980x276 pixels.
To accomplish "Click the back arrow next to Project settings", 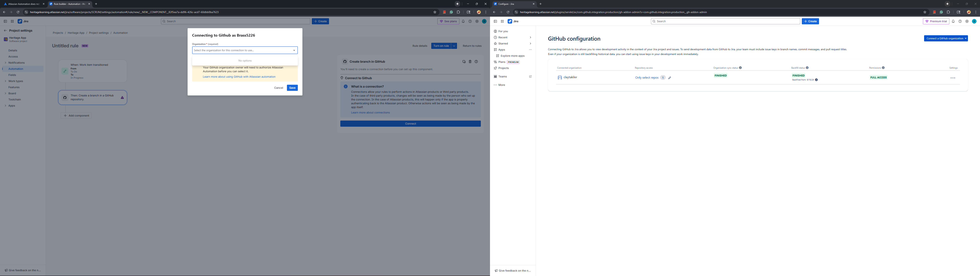I will pos(5,30).
